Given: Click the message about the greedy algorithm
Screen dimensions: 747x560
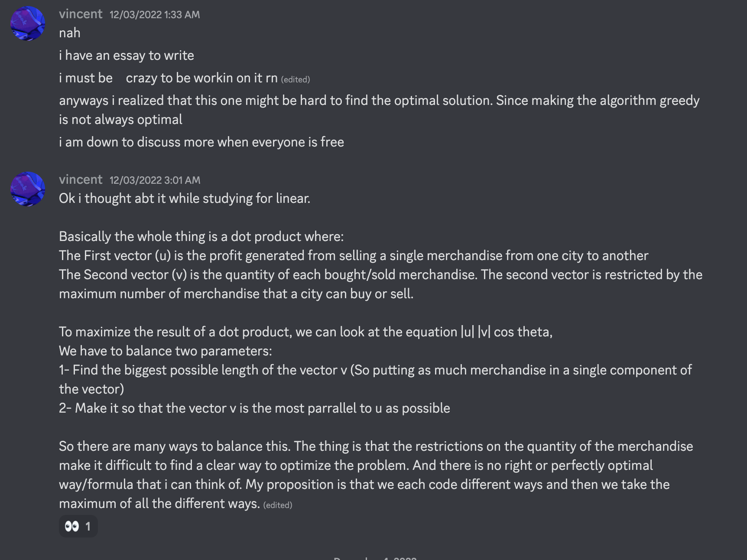Looking at the screenshot, I should 379,101.
